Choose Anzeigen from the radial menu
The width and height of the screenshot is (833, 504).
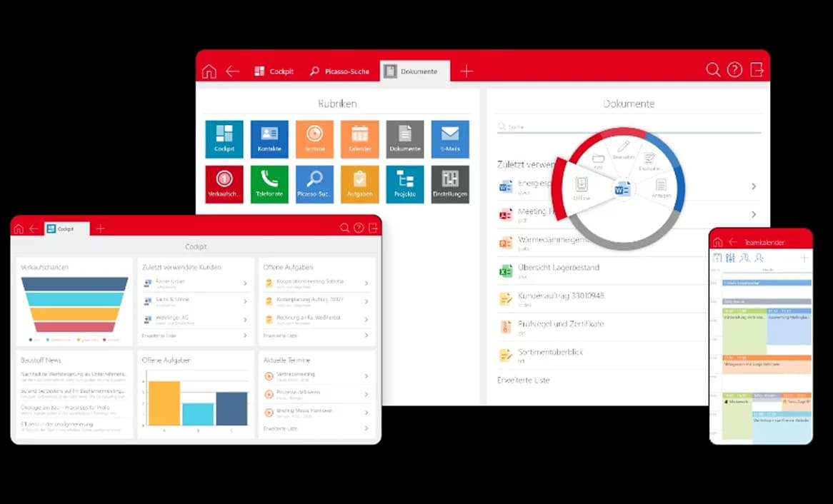click(x=661, y=187)
